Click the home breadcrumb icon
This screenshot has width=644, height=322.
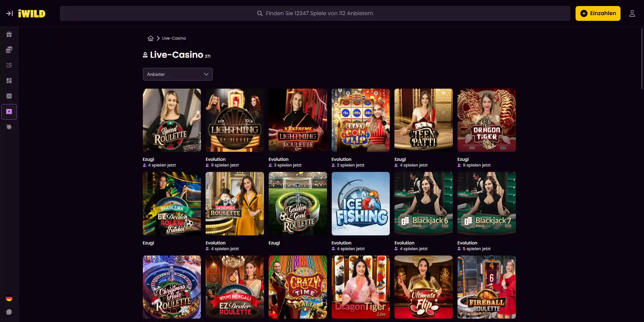click(151, 38)
